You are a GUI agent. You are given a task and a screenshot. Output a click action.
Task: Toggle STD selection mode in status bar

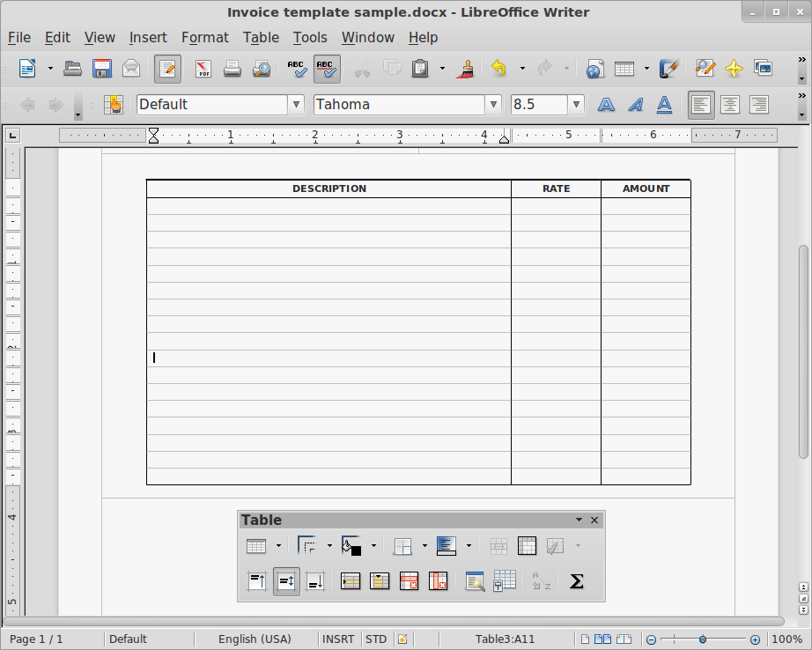point(376,639)
